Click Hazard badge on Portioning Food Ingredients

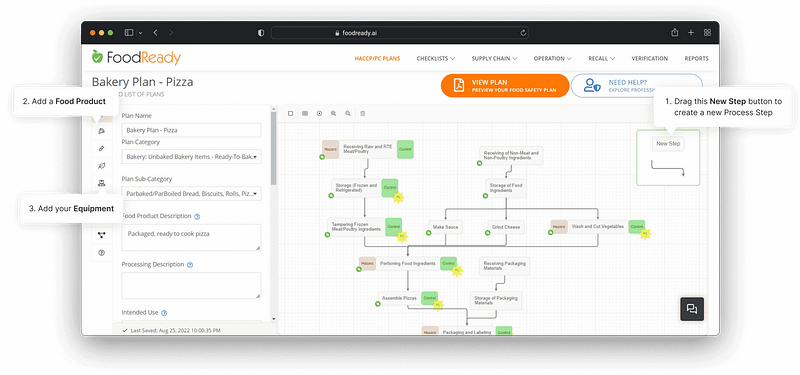[367, 264]
